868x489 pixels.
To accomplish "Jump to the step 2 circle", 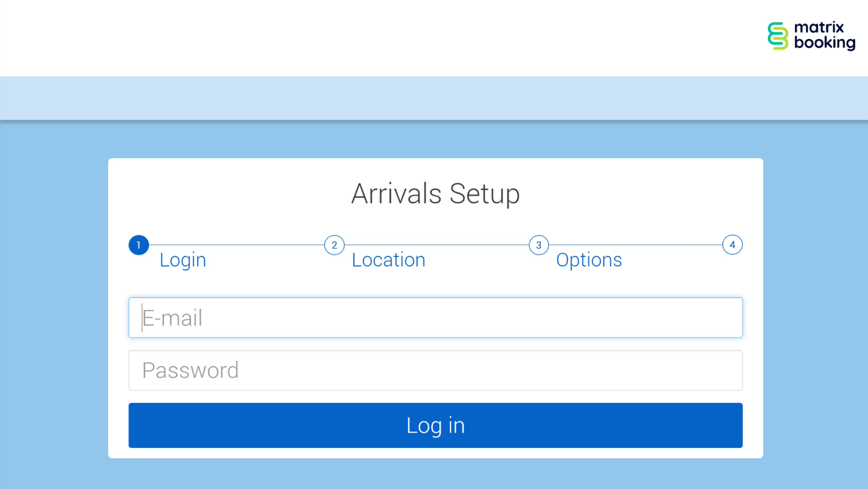I will point(334,245).
